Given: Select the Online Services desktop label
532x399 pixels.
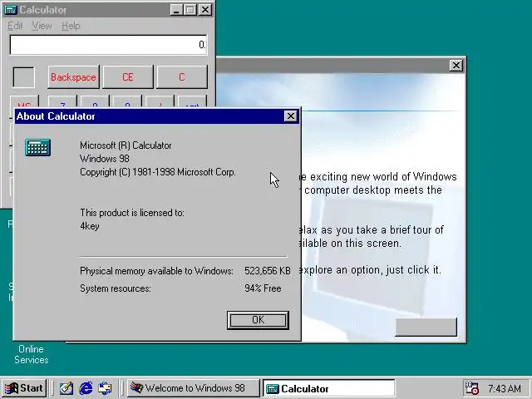Looking at the screenshot, I should 32,355.
